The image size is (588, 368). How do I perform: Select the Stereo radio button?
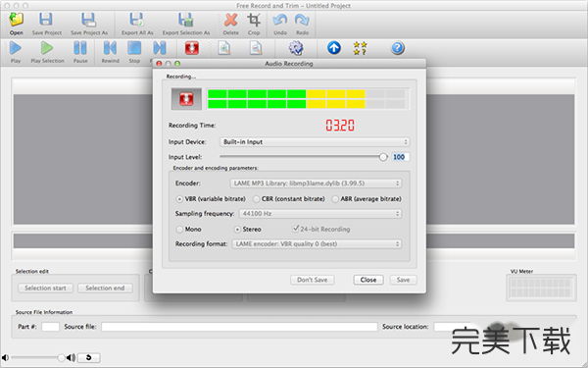237,229
